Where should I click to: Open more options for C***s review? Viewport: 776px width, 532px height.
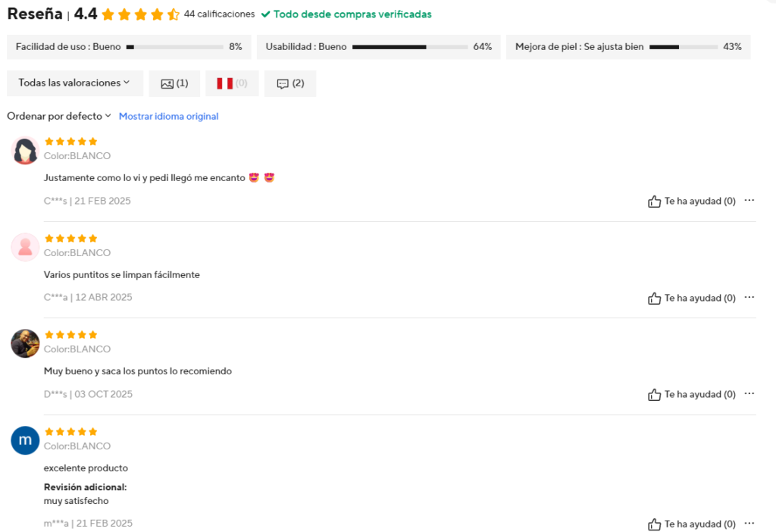[x=749, y=201]
